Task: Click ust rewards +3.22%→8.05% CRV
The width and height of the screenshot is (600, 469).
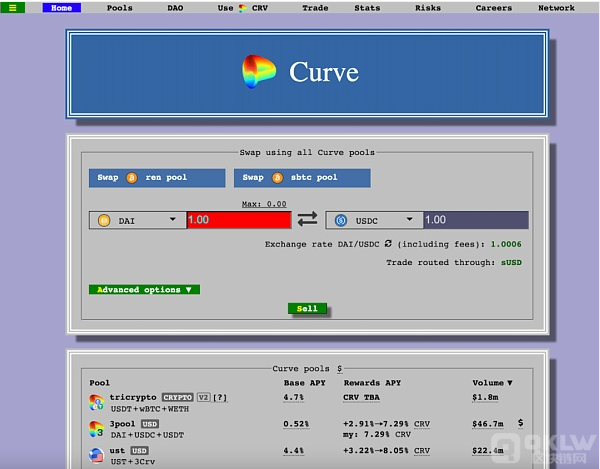Action: click(x=386, y=451)
